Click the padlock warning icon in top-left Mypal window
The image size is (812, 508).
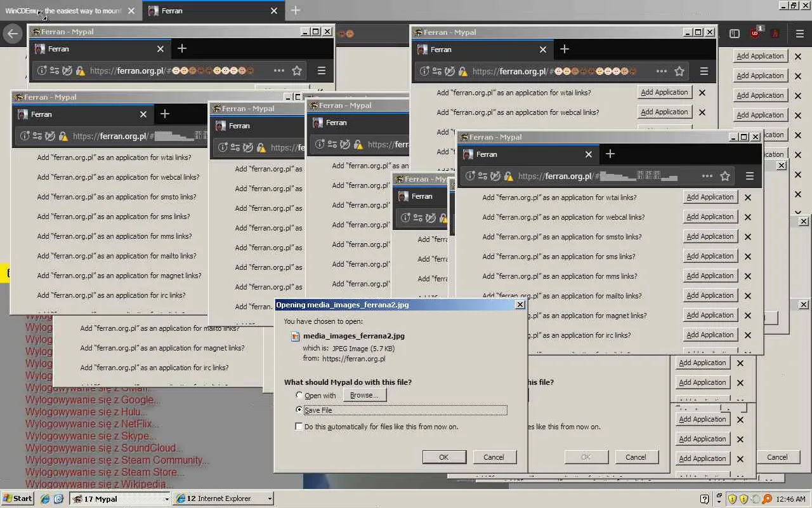(81, 70)
